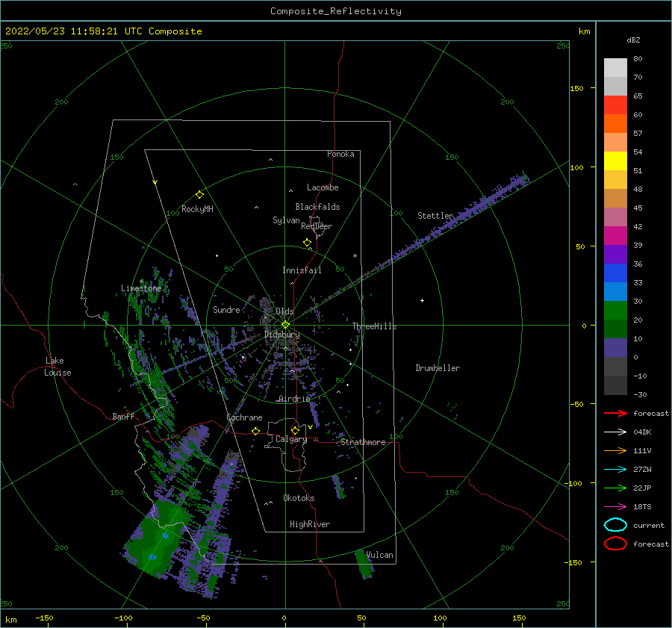672x628 pixels.
Task: Click the 18TS legend text
Action: (x=642, y=507)
